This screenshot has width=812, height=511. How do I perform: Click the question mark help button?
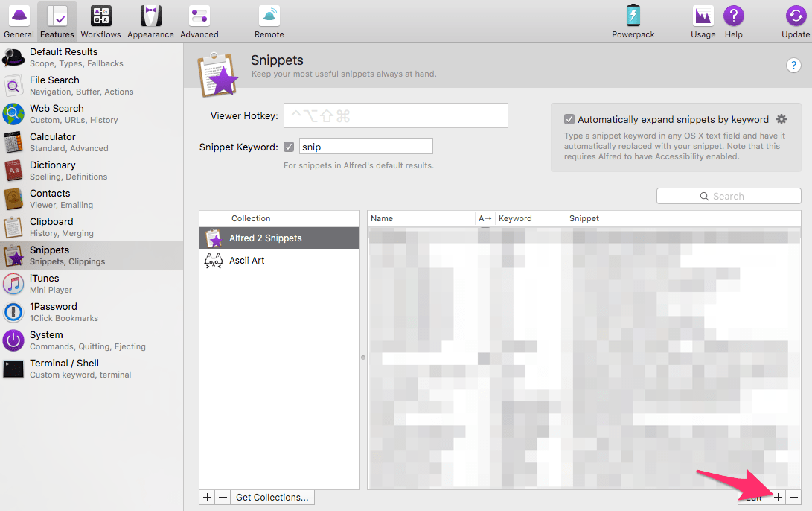[x=793, y=66]
